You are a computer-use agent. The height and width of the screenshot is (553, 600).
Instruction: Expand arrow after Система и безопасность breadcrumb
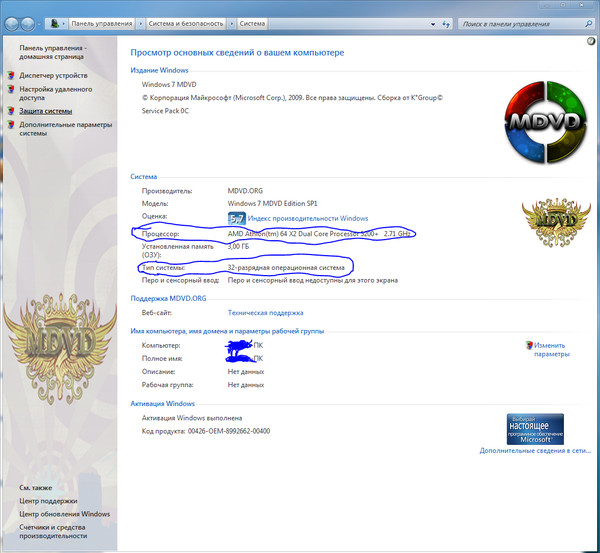[x=231, y=24]
